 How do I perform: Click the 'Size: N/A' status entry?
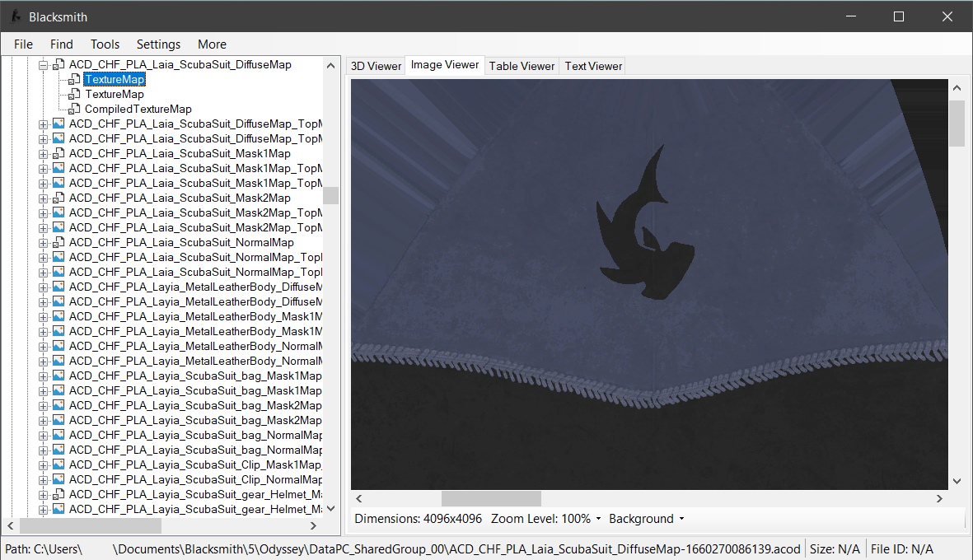835,548
